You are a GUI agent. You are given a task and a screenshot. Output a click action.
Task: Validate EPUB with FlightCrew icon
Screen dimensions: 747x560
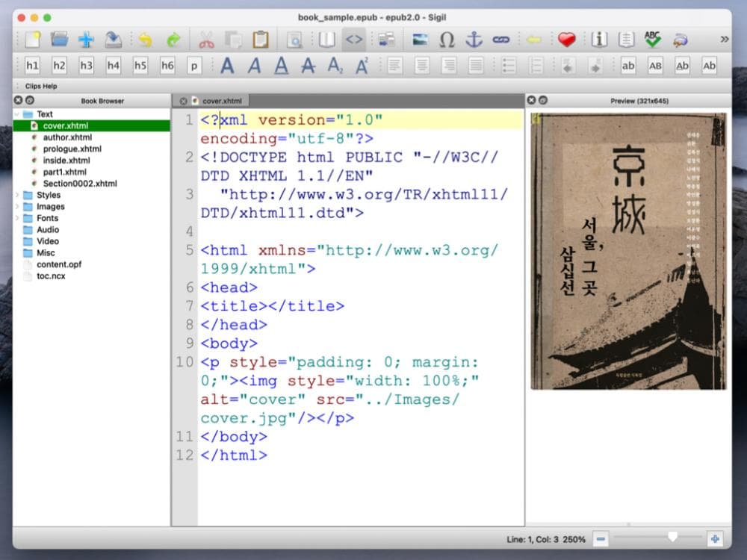tap(680, 40)
